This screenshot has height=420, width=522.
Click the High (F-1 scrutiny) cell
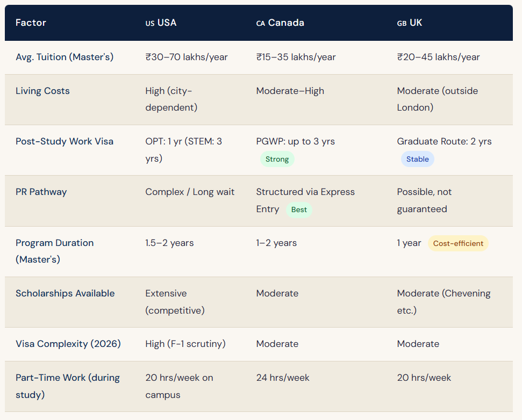click(185, 344)
